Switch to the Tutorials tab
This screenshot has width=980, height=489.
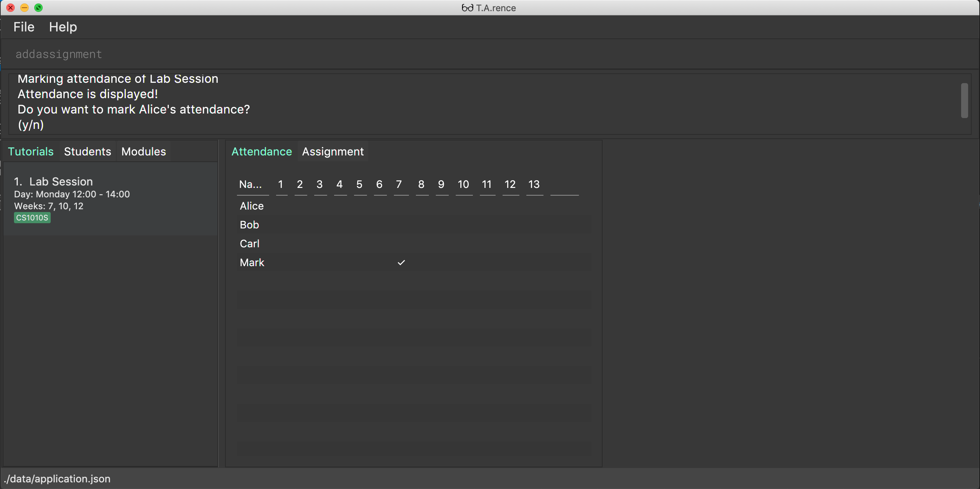pos(31,151)
